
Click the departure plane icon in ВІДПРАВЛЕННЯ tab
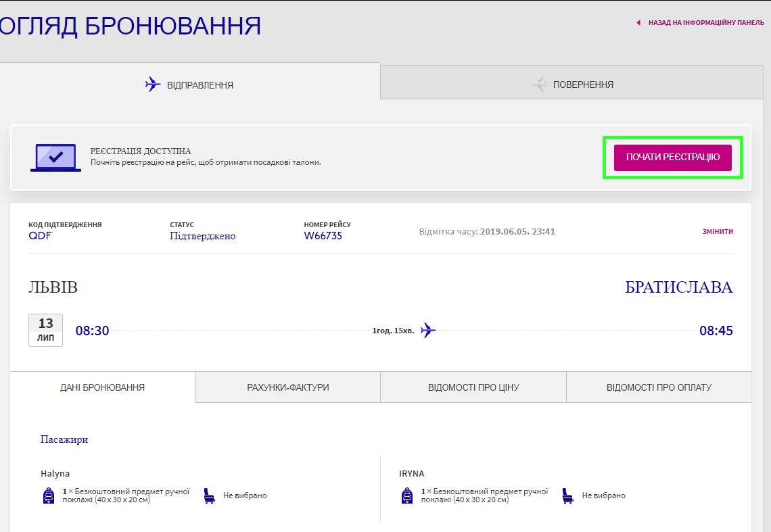[x=153, y=84]
